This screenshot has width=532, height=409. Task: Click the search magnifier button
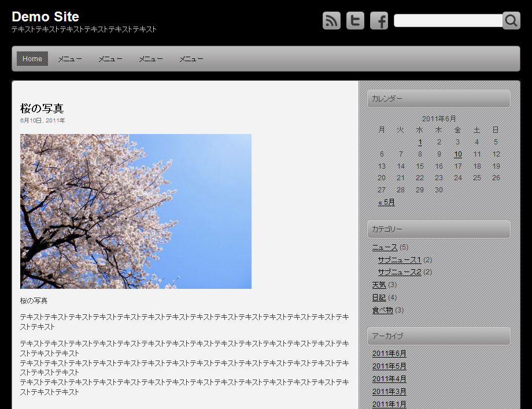pos(511,21)
